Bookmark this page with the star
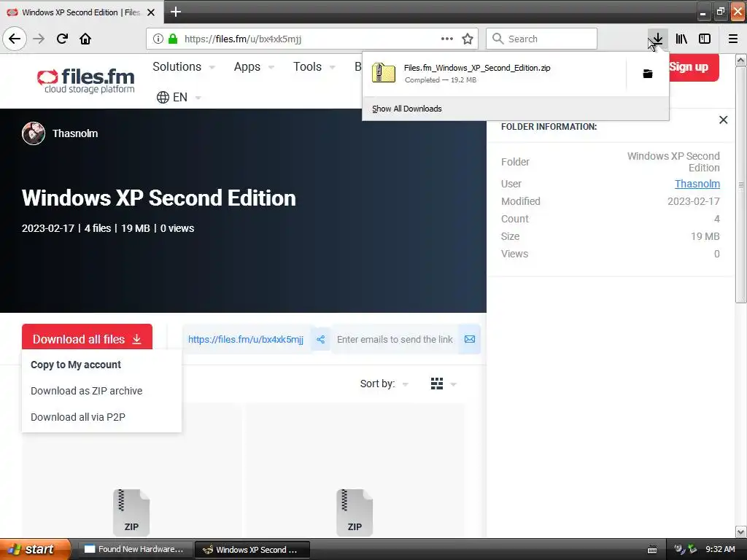 (468, 39)
